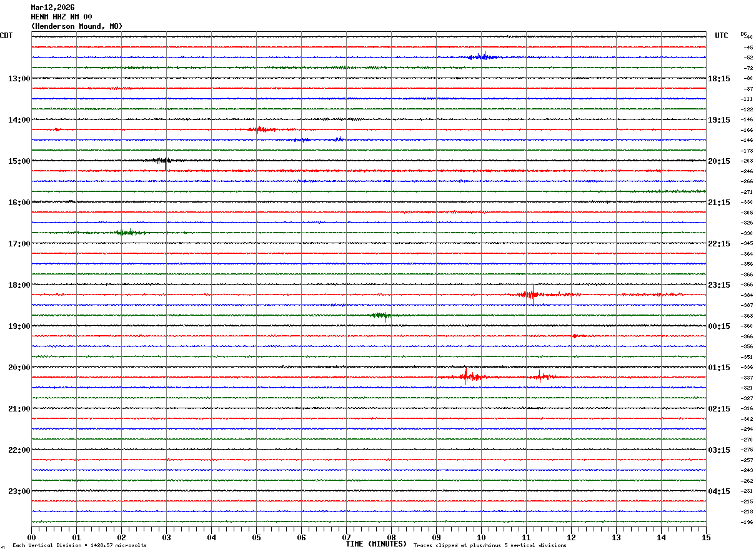Click the Mar12,2026 date header

(x=52, y=8)
